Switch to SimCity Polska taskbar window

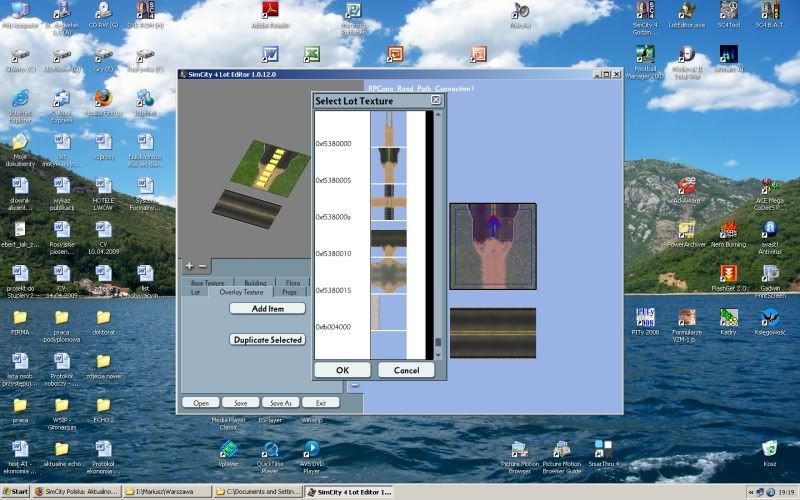pyautogui.click(x=78, y=492)
